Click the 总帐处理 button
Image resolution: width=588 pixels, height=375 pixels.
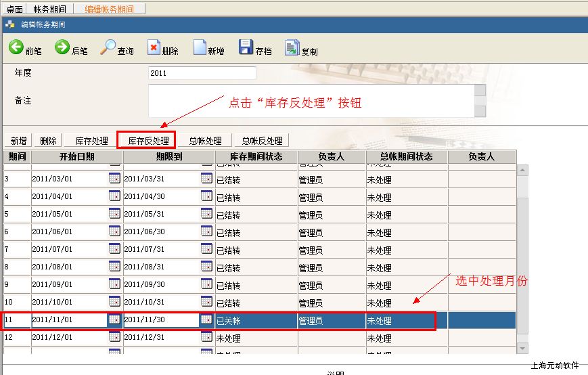pyautogui.click(x=205, y=141)
